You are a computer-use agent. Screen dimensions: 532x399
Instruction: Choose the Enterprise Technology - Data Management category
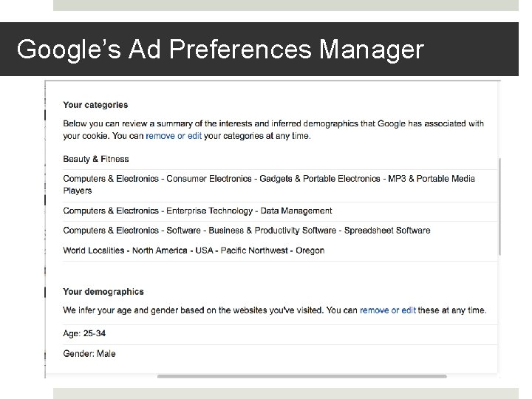[197, 211]
